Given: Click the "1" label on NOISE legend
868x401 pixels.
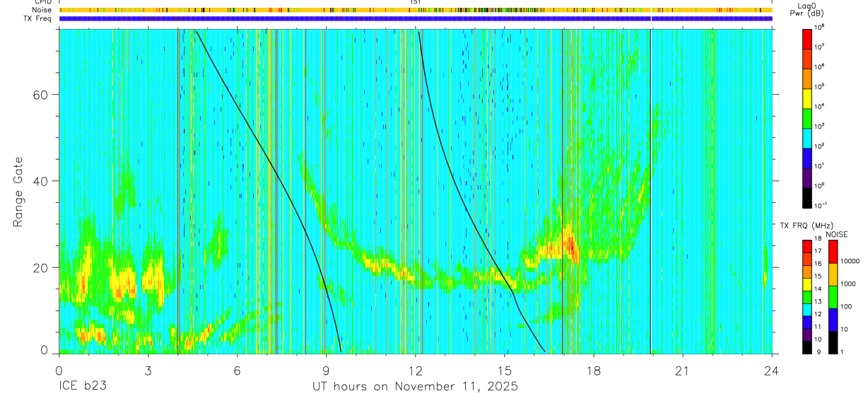Looking at the screenshot, I should coord(840,352).
